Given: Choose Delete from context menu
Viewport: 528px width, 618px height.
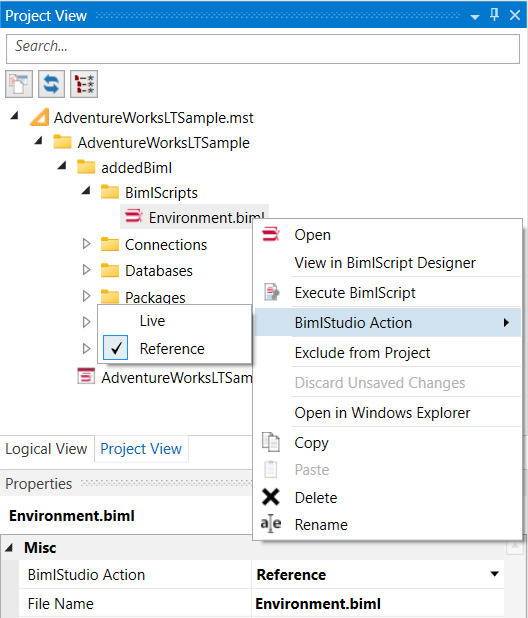Looking at the screenshot, I should (388, 497).
